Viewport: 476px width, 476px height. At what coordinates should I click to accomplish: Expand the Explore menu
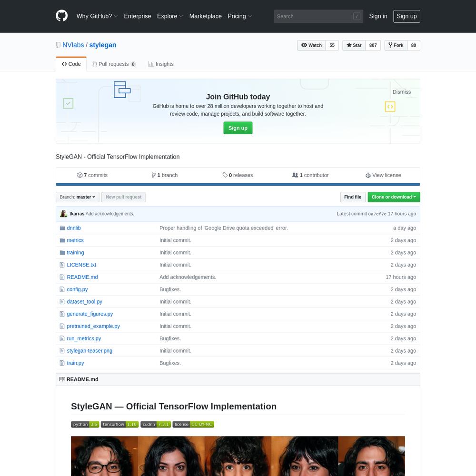click(170, 16)
